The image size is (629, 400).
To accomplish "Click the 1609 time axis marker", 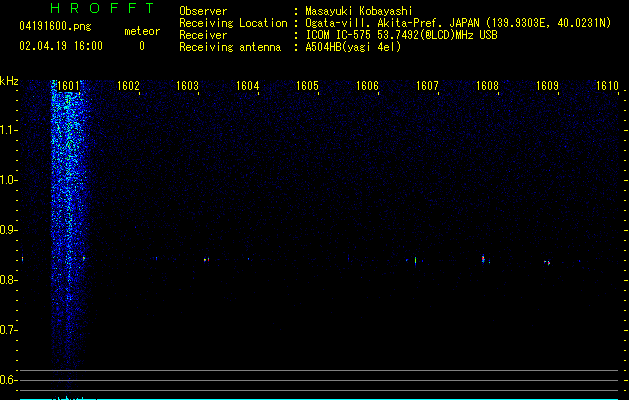I will click(547, 86).
